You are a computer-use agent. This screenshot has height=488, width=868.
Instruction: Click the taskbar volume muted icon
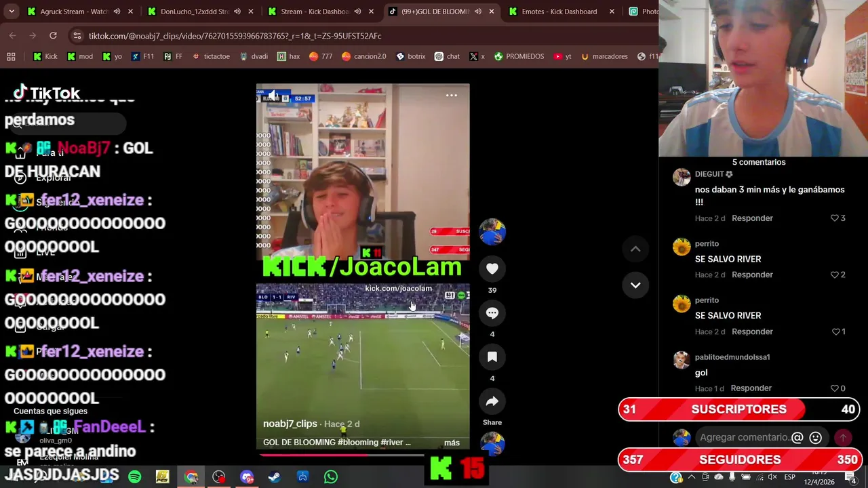[x=772, y=477]
